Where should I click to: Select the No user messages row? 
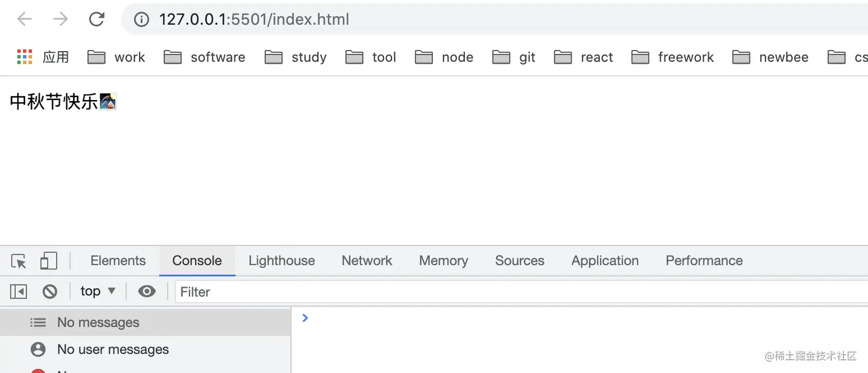146,349
